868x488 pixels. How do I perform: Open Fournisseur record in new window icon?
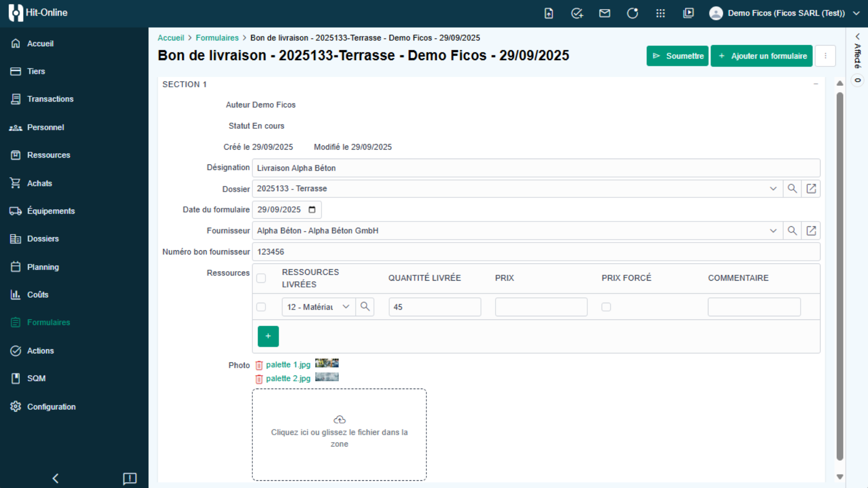pyautogui.click(x=811, y=231)
